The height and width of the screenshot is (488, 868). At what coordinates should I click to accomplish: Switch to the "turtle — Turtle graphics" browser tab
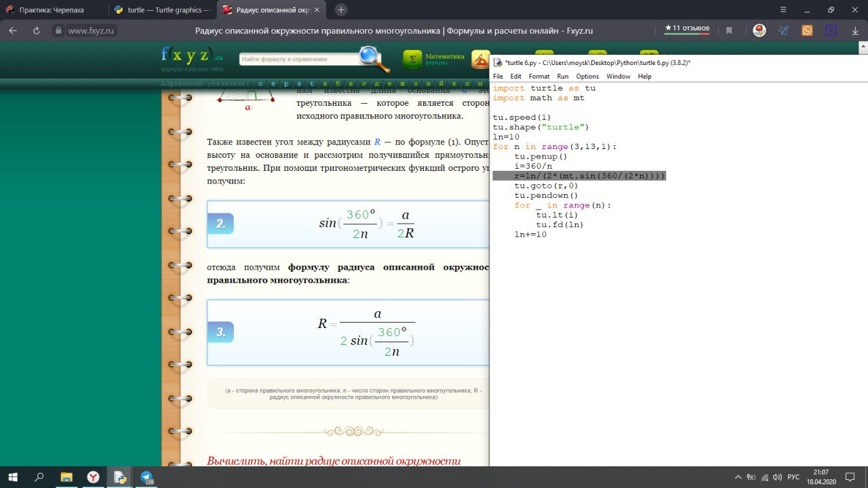[163, 10]
